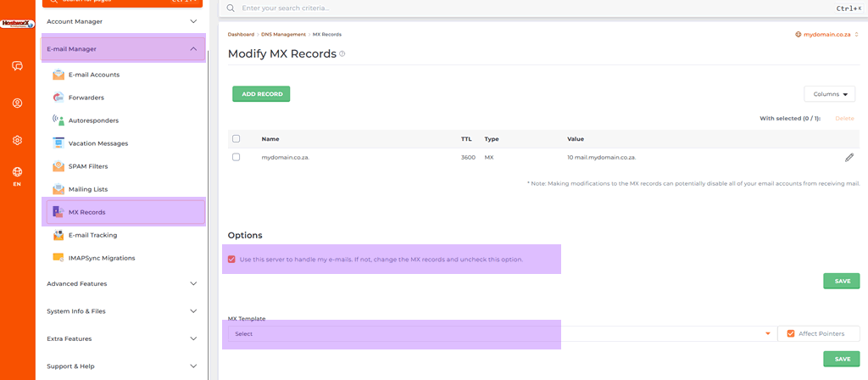Open the settings gear icon in sidebar

[x=17, y=140]
